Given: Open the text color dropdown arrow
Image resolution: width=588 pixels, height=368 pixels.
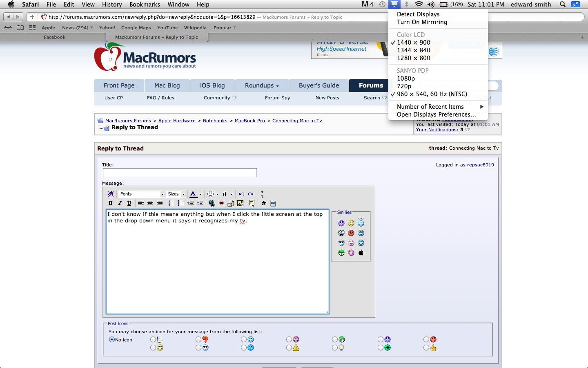Looking at the screenshot, I should pos(200,195).
